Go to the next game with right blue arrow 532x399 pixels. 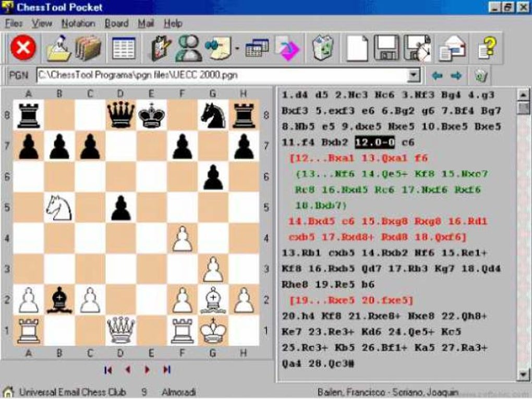(456, 75)
